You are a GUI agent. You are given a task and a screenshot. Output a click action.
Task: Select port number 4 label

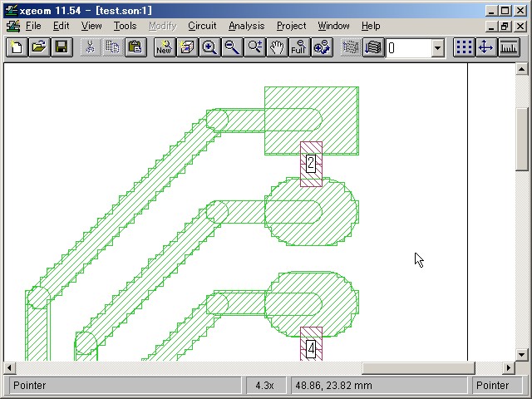(x=311, y=348)
